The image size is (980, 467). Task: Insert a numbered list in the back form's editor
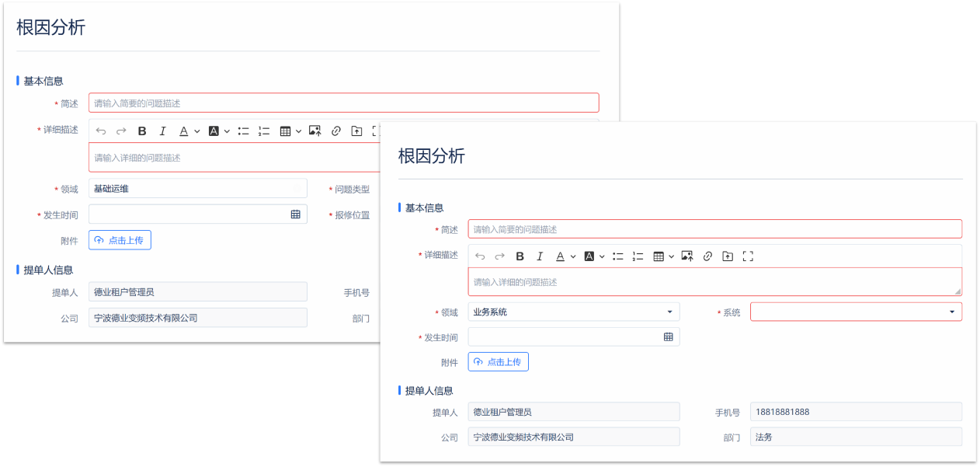[x=264, y=131]
